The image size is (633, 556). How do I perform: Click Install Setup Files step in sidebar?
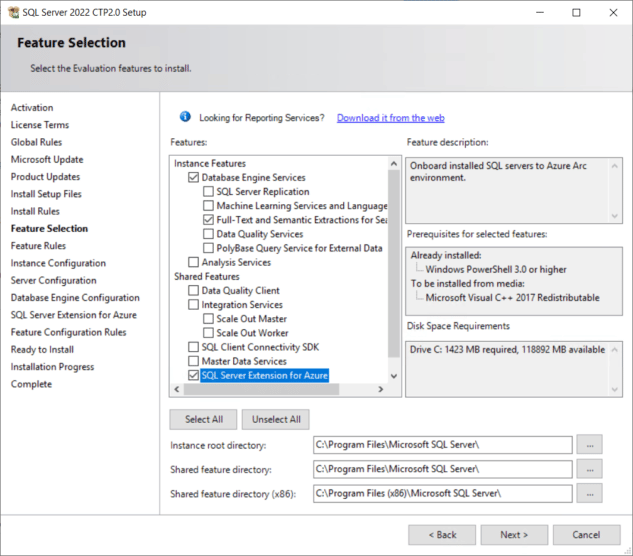46,194
